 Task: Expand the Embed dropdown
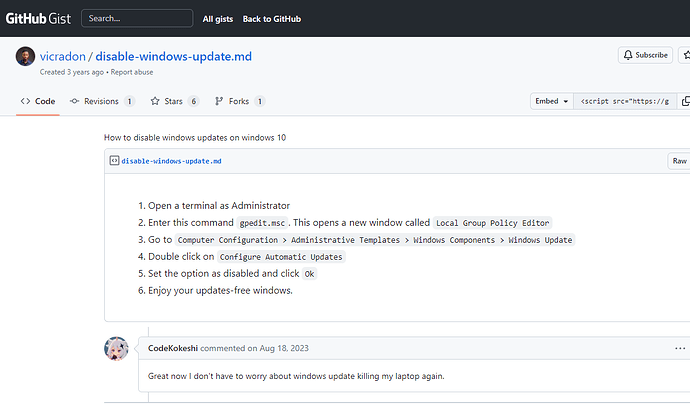click(552, 101)
